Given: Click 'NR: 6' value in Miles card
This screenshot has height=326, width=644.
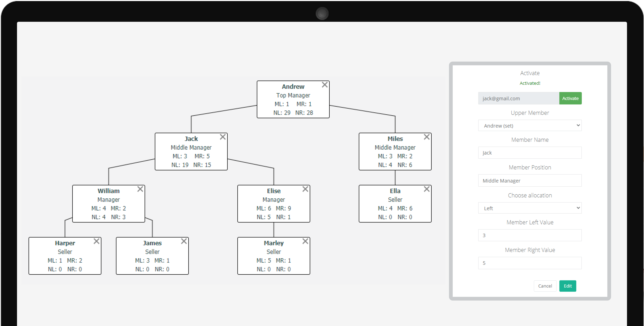Looking at the screenshot, I should coord(405,165).
